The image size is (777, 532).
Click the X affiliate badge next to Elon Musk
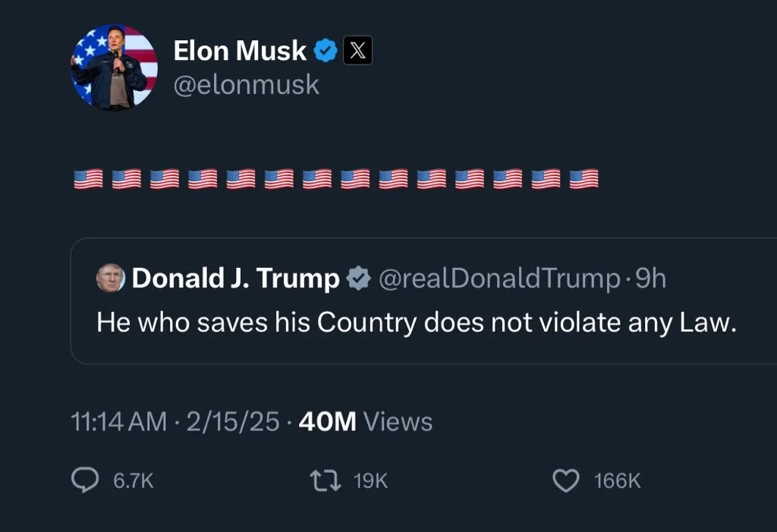357,50
